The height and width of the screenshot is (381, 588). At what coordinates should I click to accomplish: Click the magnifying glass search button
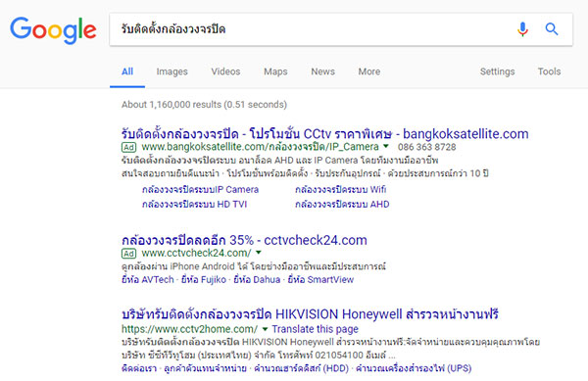pos(551,28)
